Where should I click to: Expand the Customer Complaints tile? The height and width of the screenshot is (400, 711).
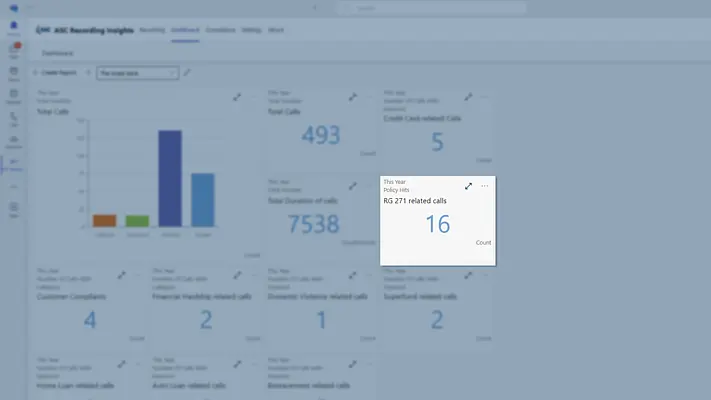tap(121, 274)
